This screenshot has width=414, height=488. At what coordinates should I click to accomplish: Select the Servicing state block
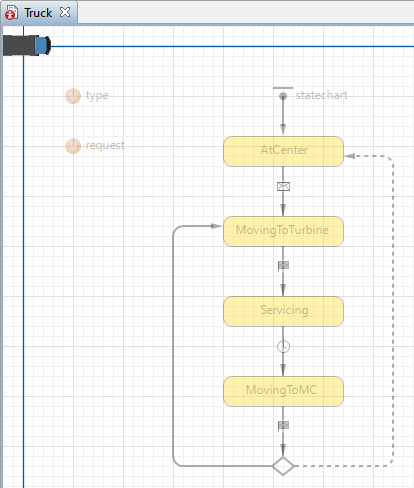click(x=283, y=311)
